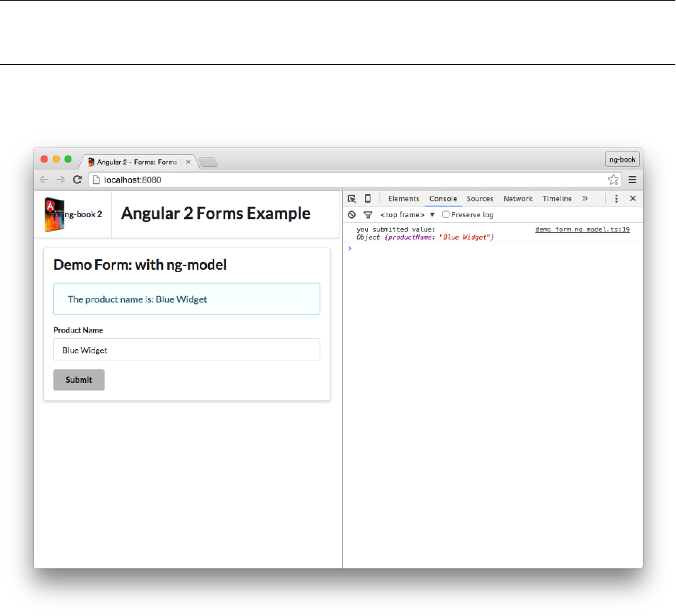The height and width of the screenshot is (616, 676).
Task: Open the top frame dropdown
Action: [x=407, y=215]
